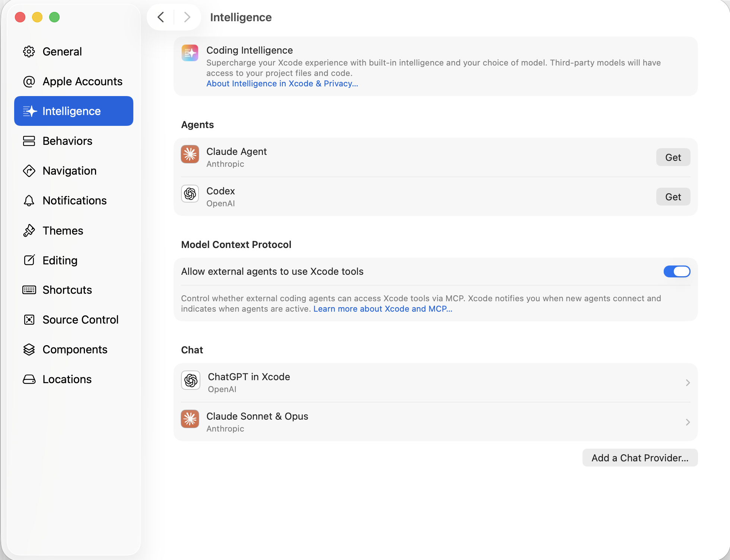Click the Themes paintbrush sidebar icon
The height and width of the screenshot is (560, 730).
click(x=29, y=230)
